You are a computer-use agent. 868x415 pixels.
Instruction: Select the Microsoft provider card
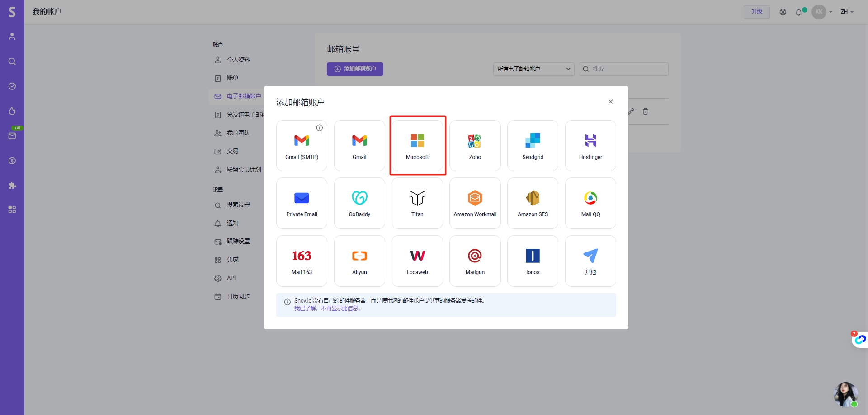pyautogui.click(x=417, y=145)
